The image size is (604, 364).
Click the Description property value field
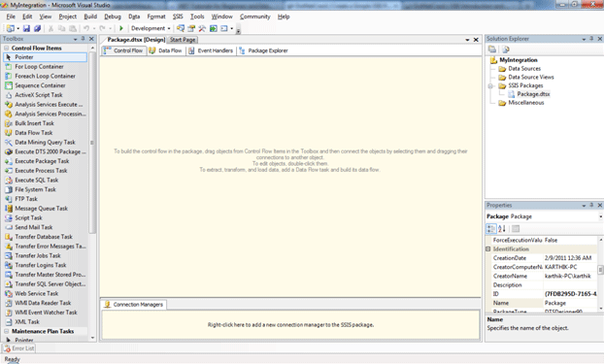pyautogui.click(x=570, y=285)
